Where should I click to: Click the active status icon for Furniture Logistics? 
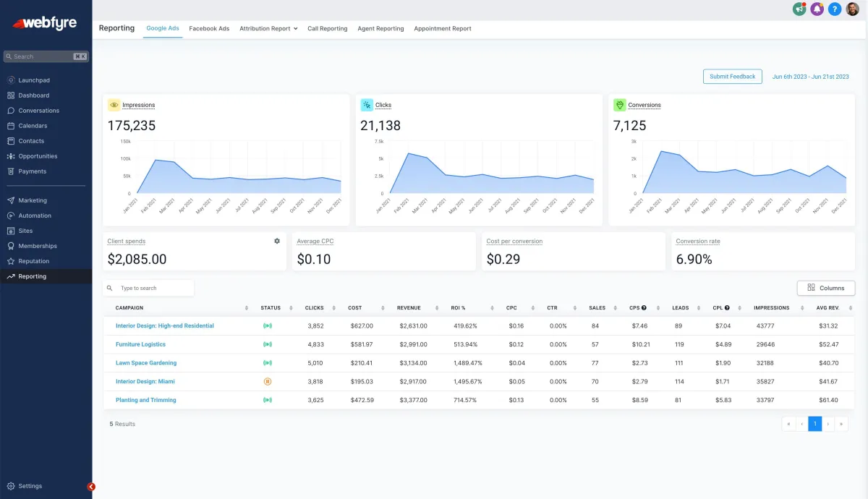268,345
